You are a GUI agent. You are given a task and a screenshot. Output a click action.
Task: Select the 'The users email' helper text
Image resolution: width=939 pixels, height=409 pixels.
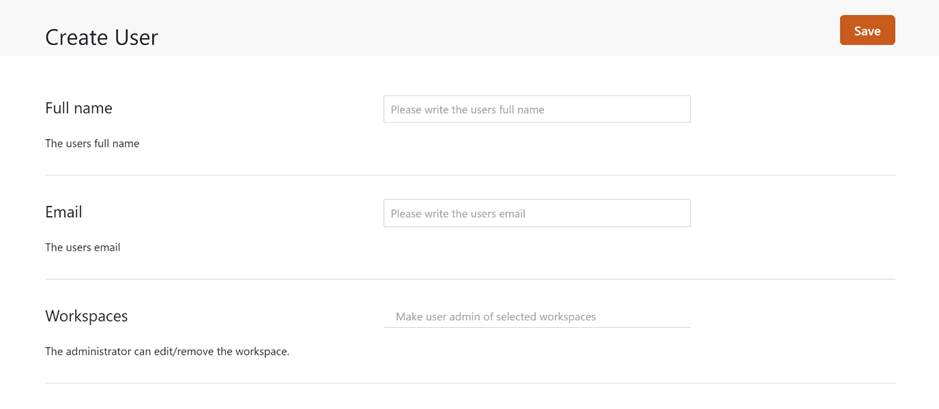(83, 247)
